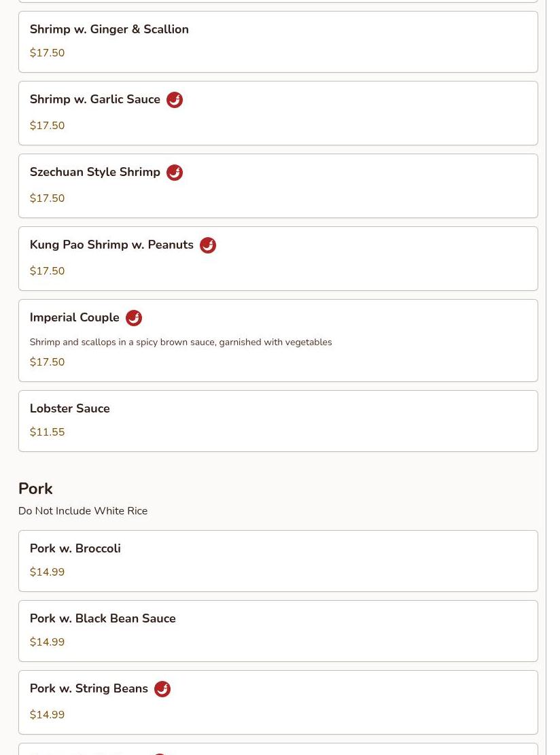The image size is (560, 755).
Task: Open Shrimp w. Ginger & Scallion item
Action: coord(109,29)
